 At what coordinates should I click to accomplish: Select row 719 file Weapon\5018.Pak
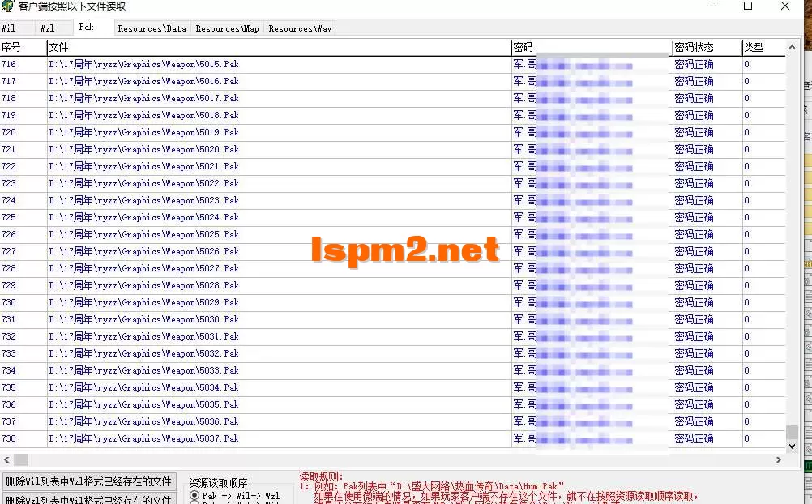(279, 116)
